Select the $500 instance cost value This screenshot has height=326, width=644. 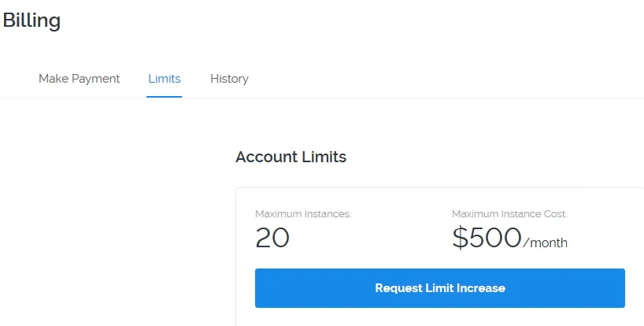point(487,238)
